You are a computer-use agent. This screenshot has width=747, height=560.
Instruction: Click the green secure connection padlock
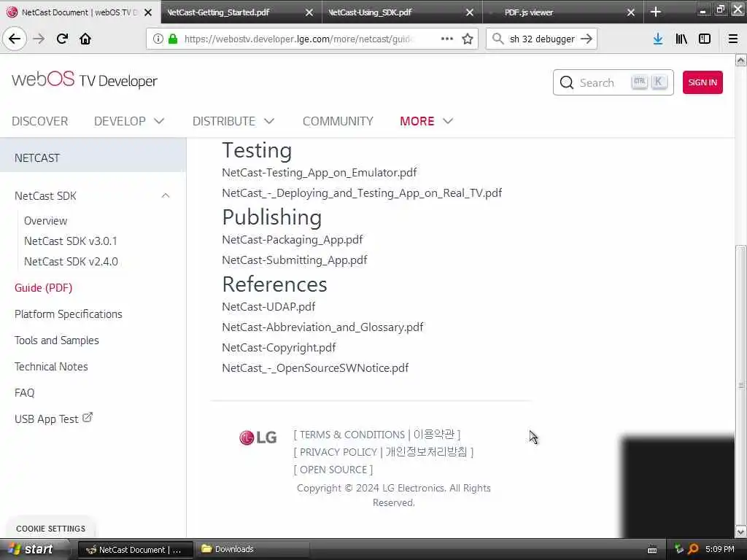tap(172, 39)
